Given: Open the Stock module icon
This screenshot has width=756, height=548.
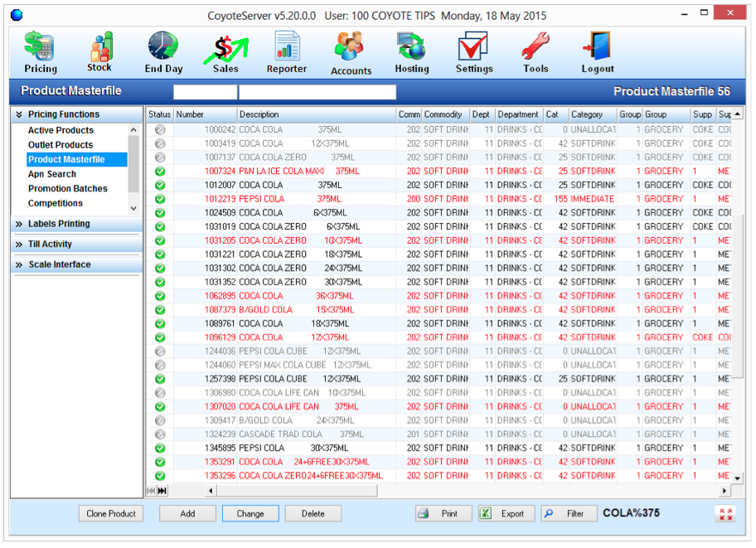Looking at the screenshot, I should pos(99,52).
